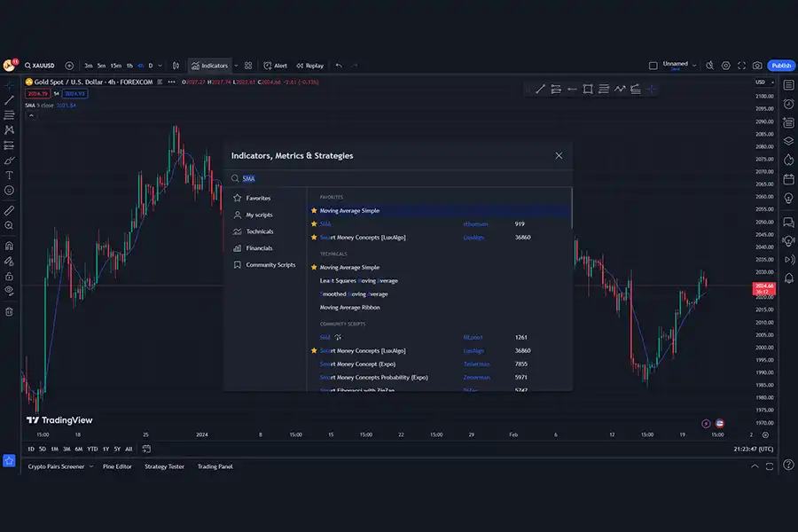Click the compare or add symbol plus icon
Screen dimensions: 798x532
[x=69, y=66]
